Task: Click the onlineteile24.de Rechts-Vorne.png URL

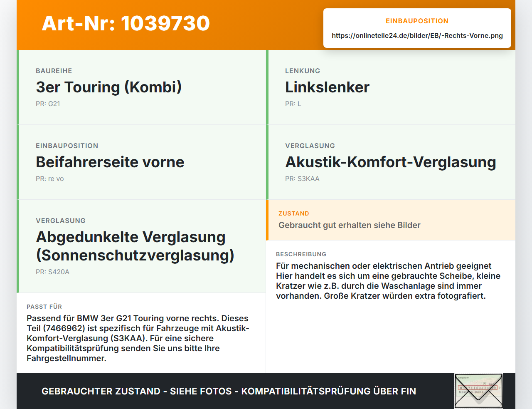Action: (417, 35)
